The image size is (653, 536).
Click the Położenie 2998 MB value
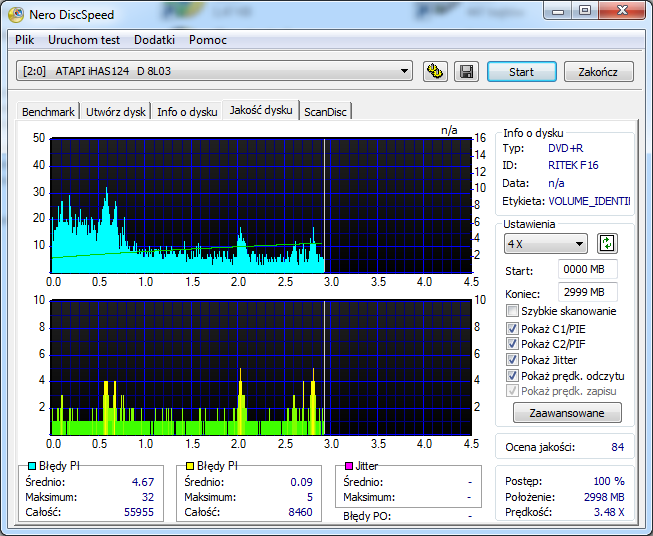[x=604, y=497]
